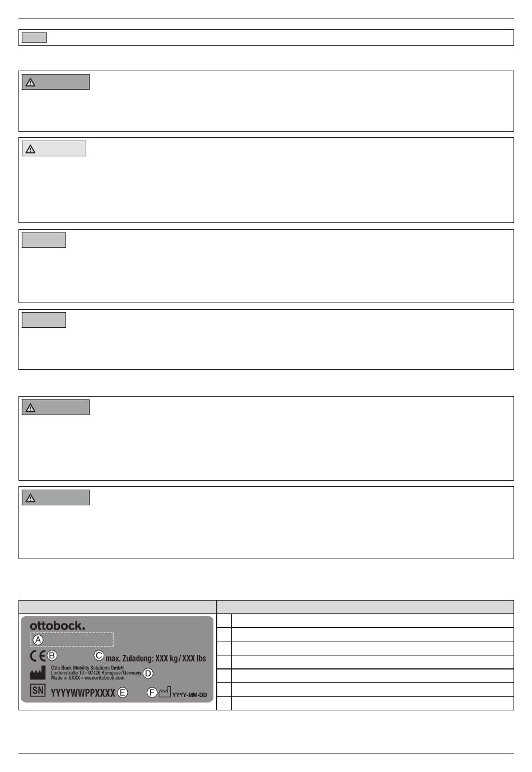Click the YYYY-MM-DD date text
The image size is (532, 772).
coord(189,695)
